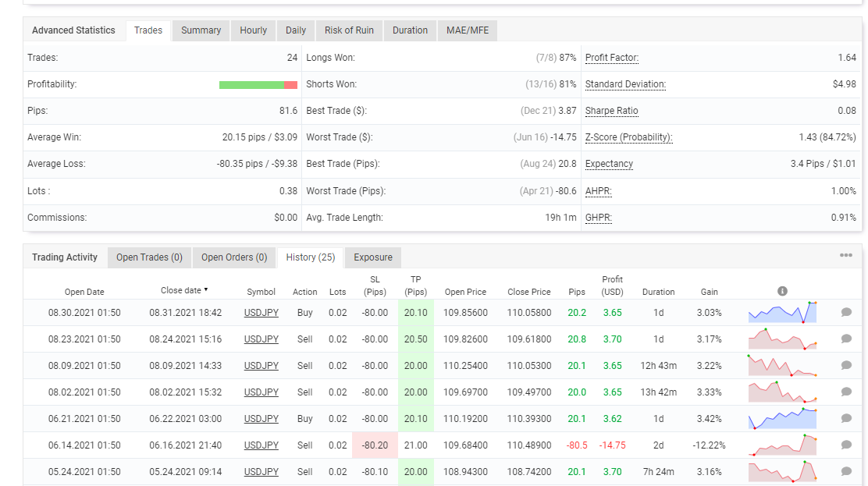Open the Hourly tab

point(254,30)
